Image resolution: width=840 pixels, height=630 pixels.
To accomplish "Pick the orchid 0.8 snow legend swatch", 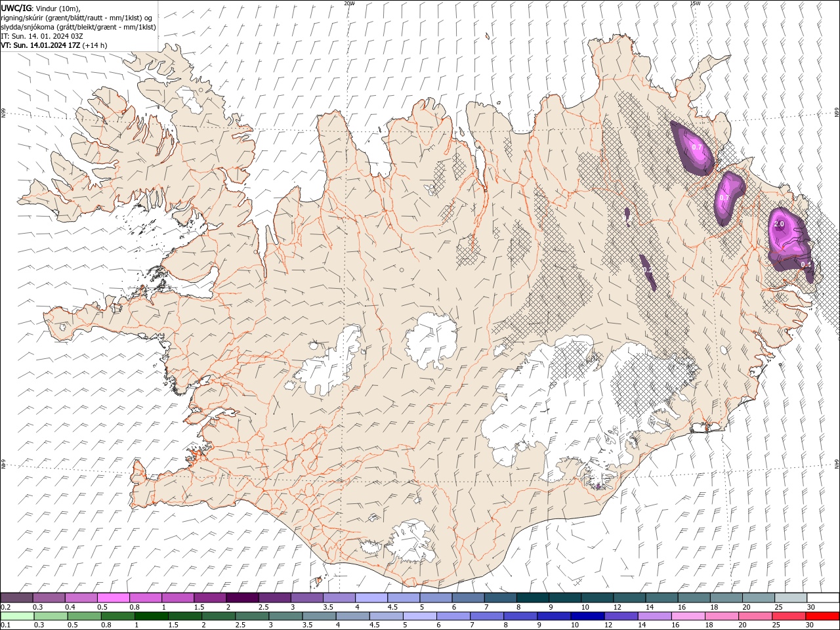I will (x=146, y=597).
